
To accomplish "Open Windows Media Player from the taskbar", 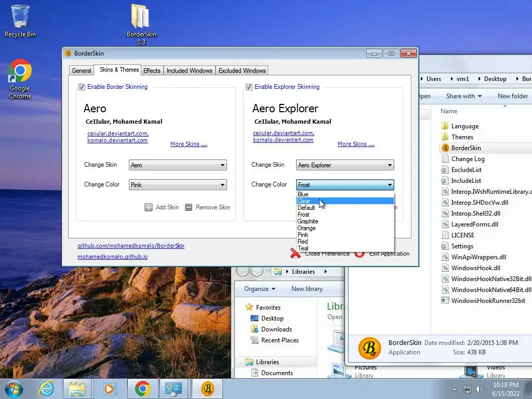I will [109, 389].
